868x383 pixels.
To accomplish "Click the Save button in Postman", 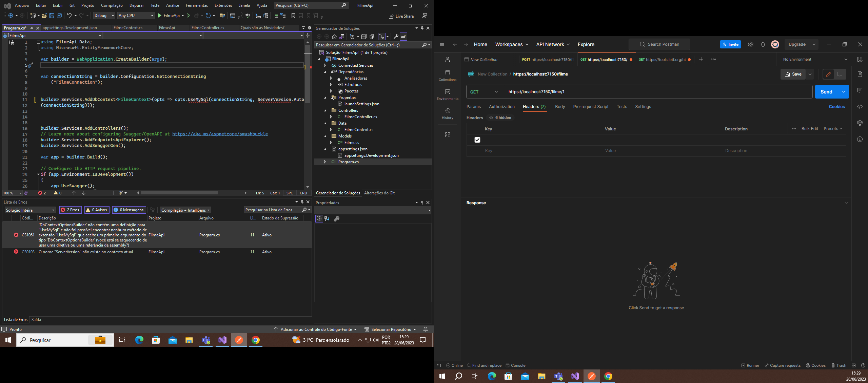I will tap(793, 73).
